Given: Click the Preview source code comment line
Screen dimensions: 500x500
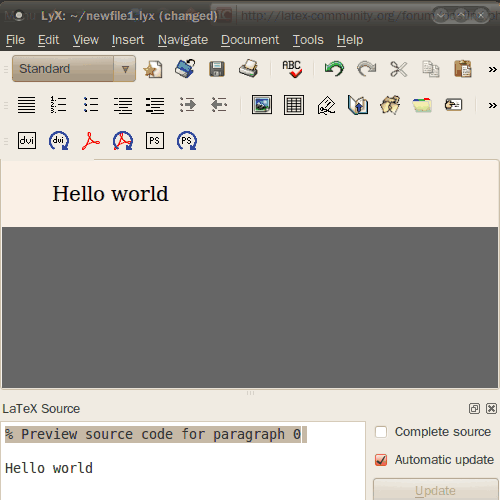Looking at the screenshot, I should [153, 434].
